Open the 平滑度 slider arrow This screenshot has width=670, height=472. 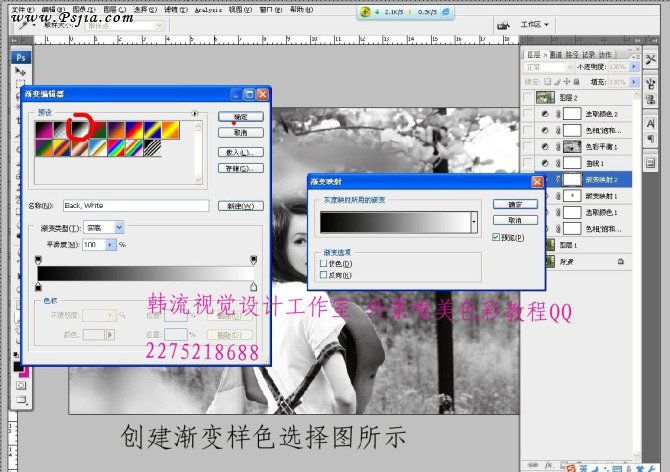(x=110, y=244)
